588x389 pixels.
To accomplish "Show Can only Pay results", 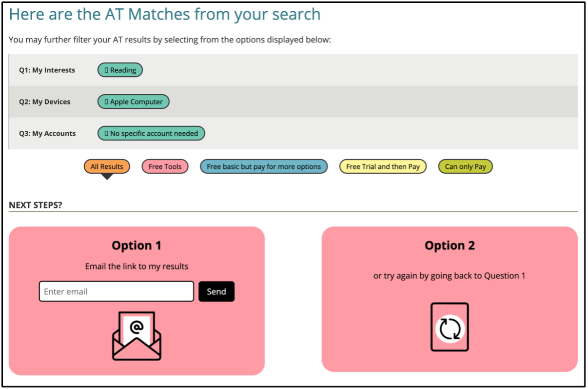I will [465, 166].
